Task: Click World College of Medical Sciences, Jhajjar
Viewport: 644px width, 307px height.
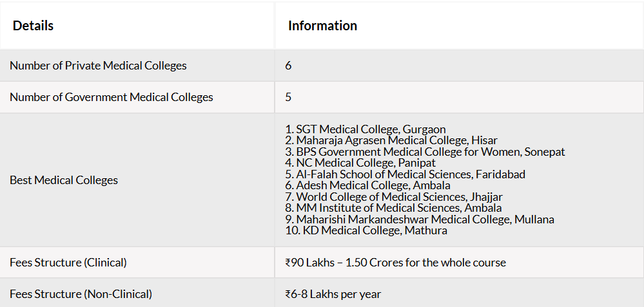Action: point(394,197)
